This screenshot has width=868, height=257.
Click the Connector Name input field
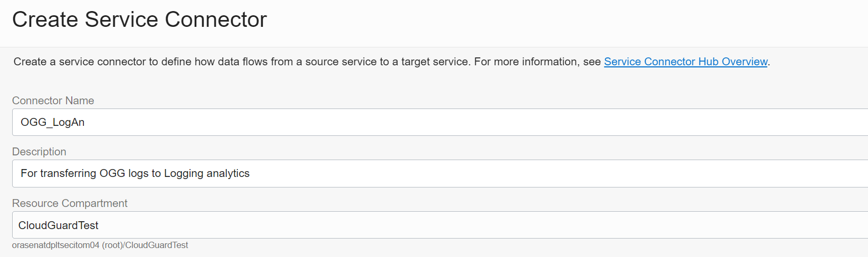point(422,122)
